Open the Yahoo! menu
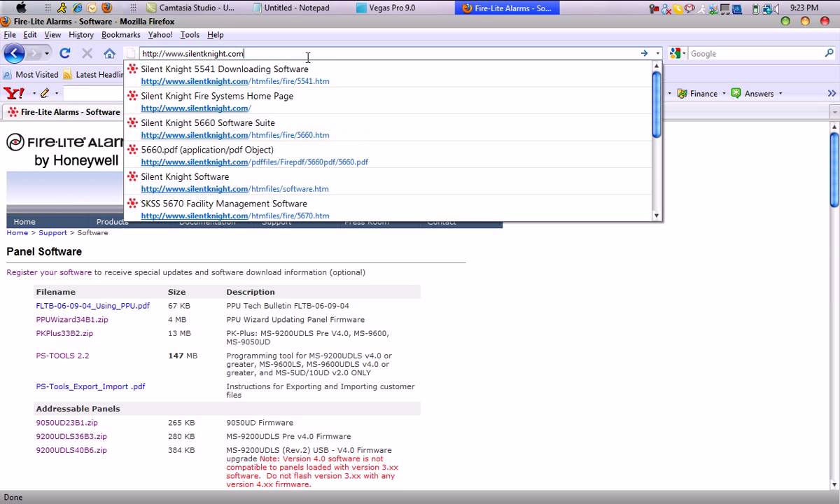This screenshot has width=840, height=504. pyautogui.click(x=160, y=34)
